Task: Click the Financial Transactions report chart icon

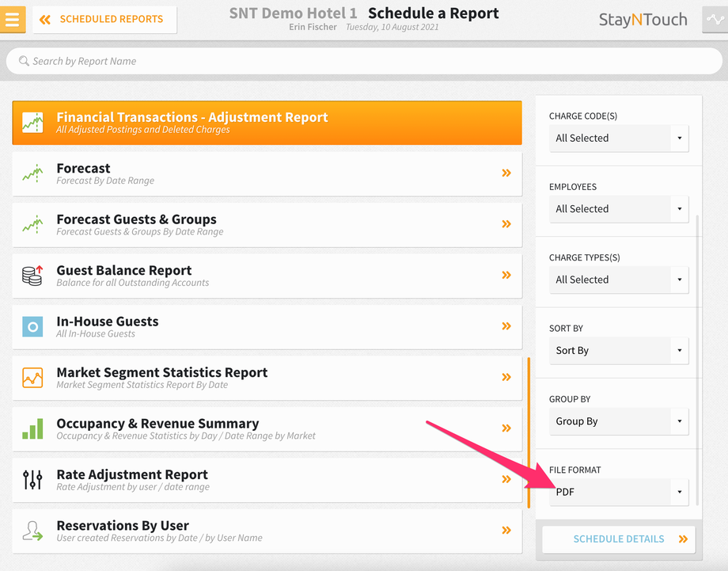Action: pos(32,123)
